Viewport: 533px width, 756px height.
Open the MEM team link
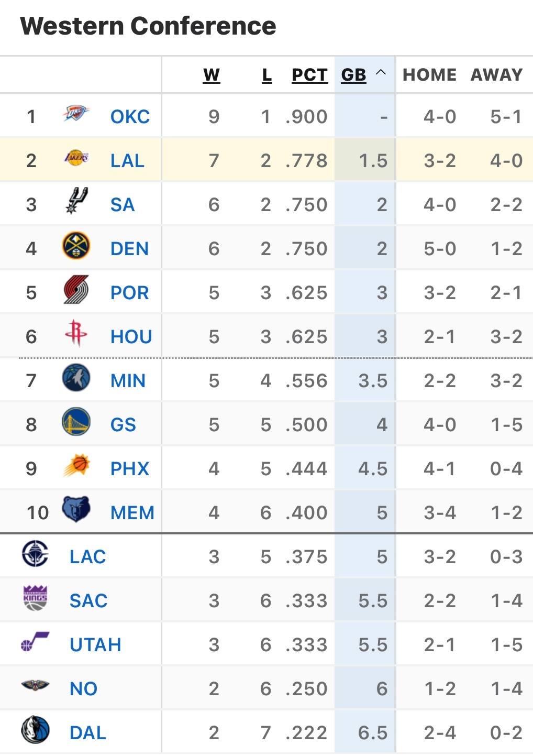coord(132,513)
